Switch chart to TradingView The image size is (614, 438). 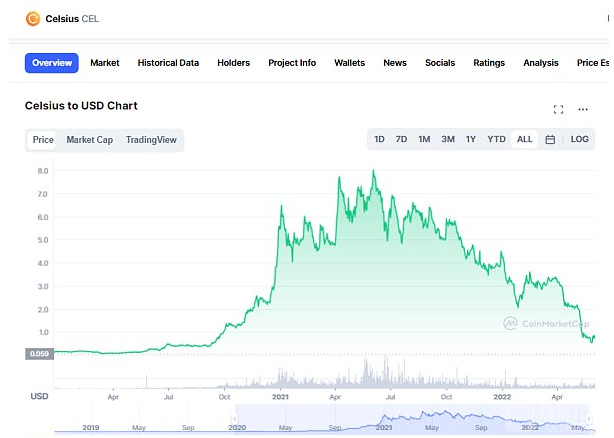coord(151,140)
